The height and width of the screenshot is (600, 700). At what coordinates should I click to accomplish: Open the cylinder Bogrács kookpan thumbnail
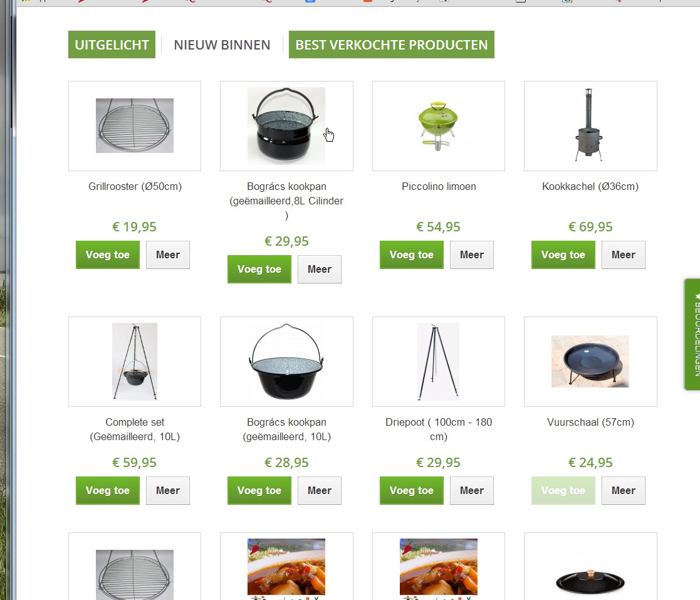click(286, 125)
